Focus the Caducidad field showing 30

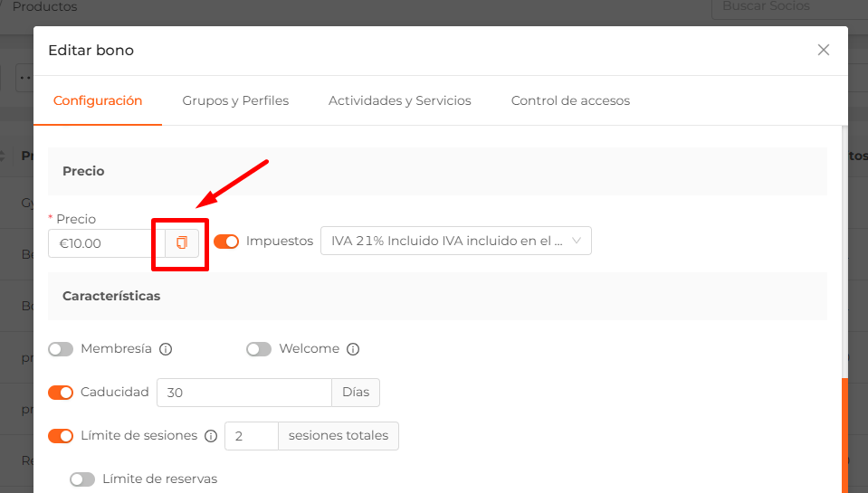coord(244,393)
